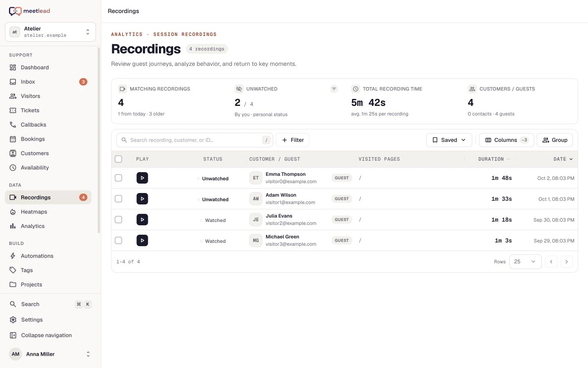Viewport: 588px width, 368px height.
Task: Focus the search recording input field
Action: coord(195,140)
